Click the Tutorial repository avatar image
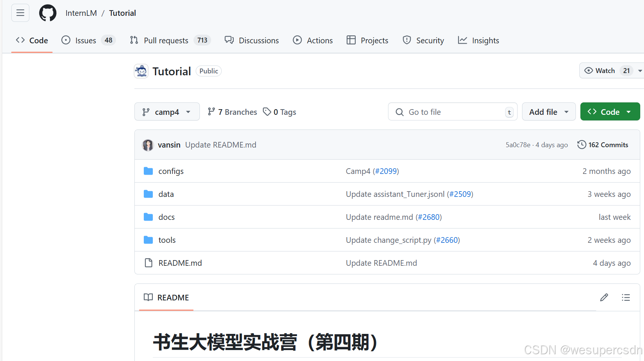 (x=141, y=71)
